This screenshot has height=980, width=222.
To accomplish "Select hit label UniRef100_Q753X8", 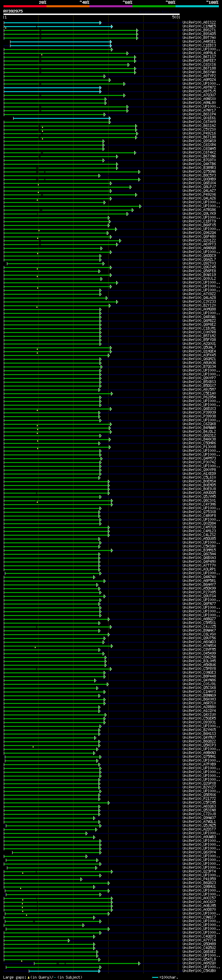I will point(199,512).
